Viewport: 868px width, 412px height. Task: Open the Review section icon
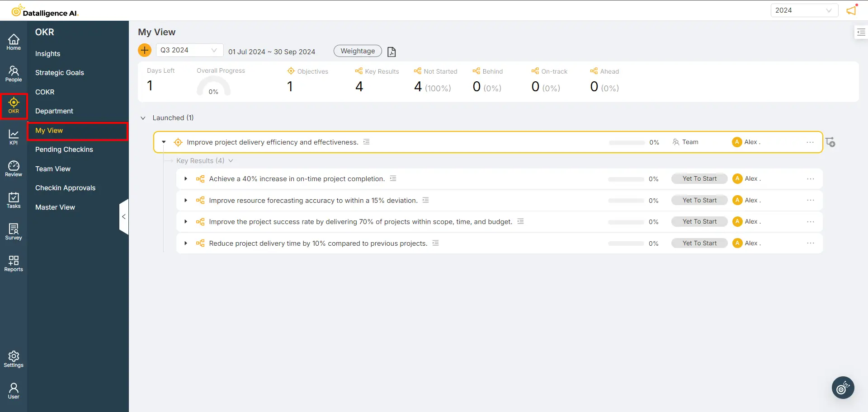(x=13, y=168)
